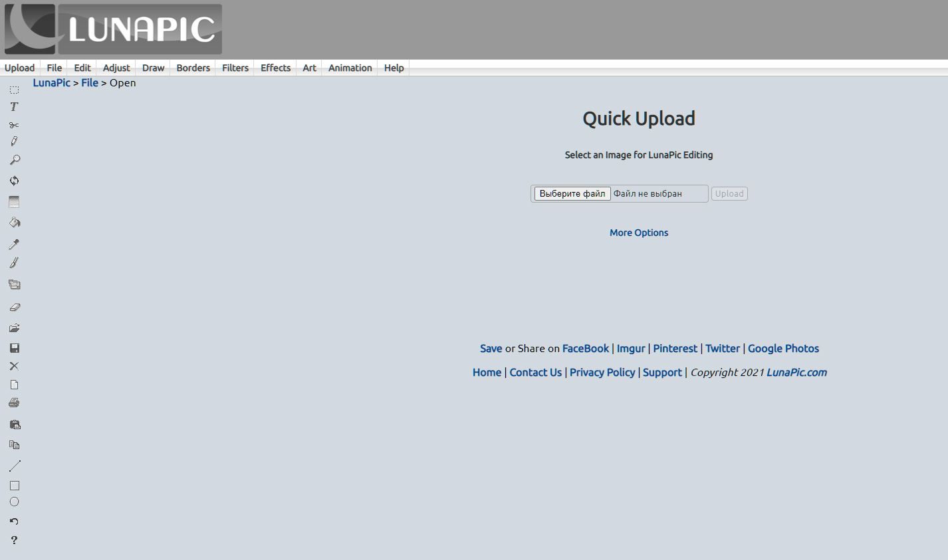This screenshot has width=948, height=560.
Task: Open the Contact Us link
Action: (x=536, y=372)
